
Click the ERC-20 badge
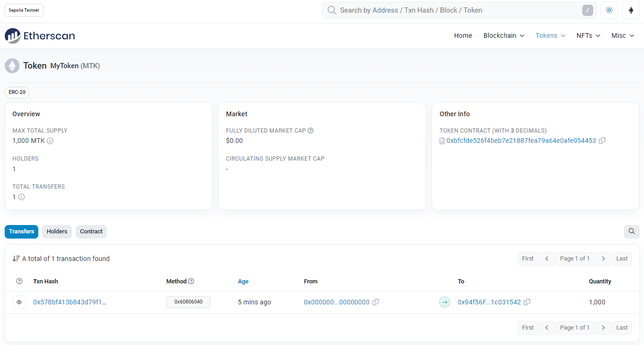click(x=17, y=92)
